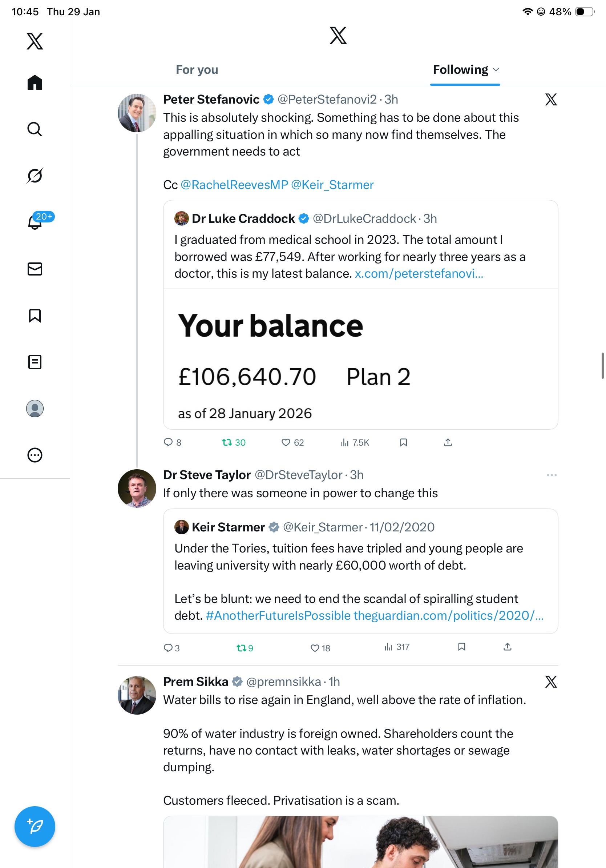Bookmark Dr Steve Taylor's post
The image size is (606, 868).
click(x=461, y=647)
